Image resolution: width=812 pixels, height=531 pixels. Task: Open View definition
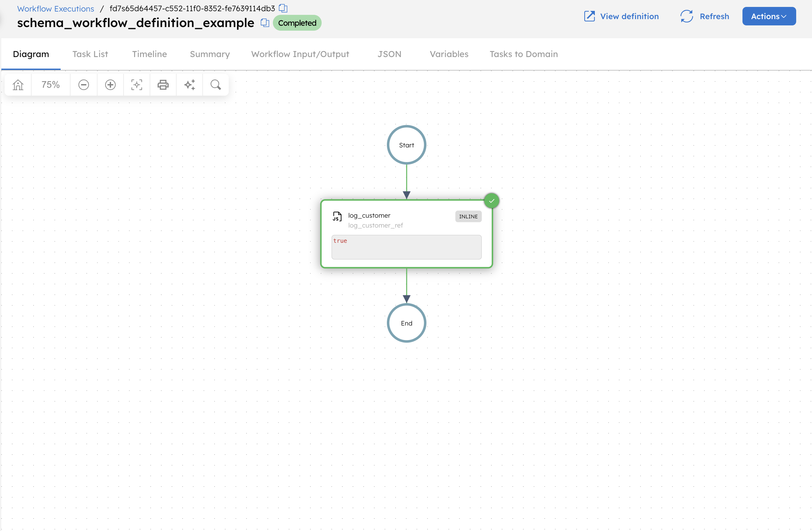pos(629,16)
